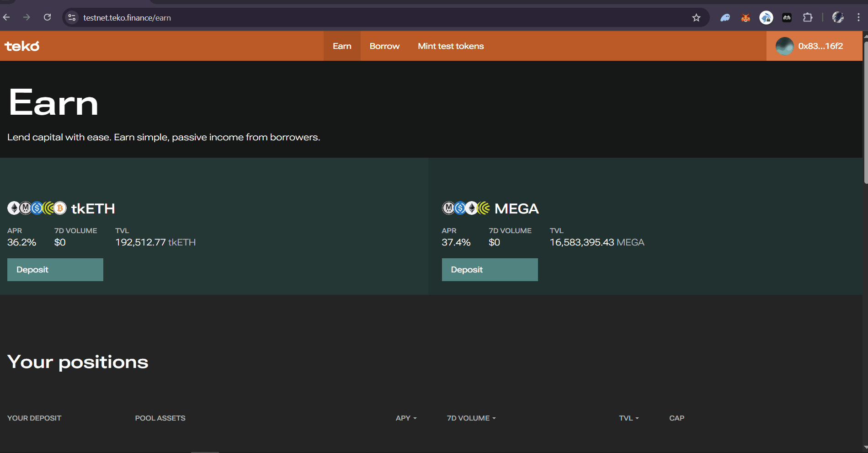The height and width of the screenshot is (453, 868).
Task: Open the round blue-white extension icon
Action: pyautogui.click(x=766, y=18)
